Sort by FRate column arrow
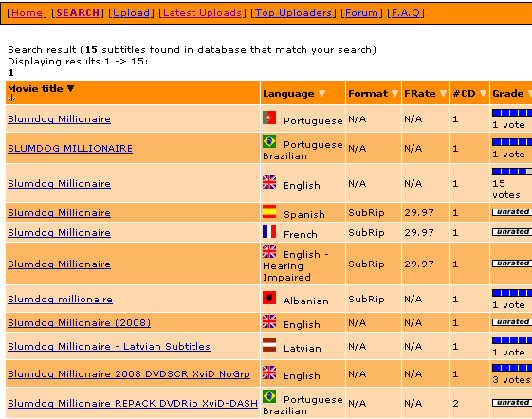The height and width of the screenshot is (419, 532). pyautogui.click(x=443, y=93)
